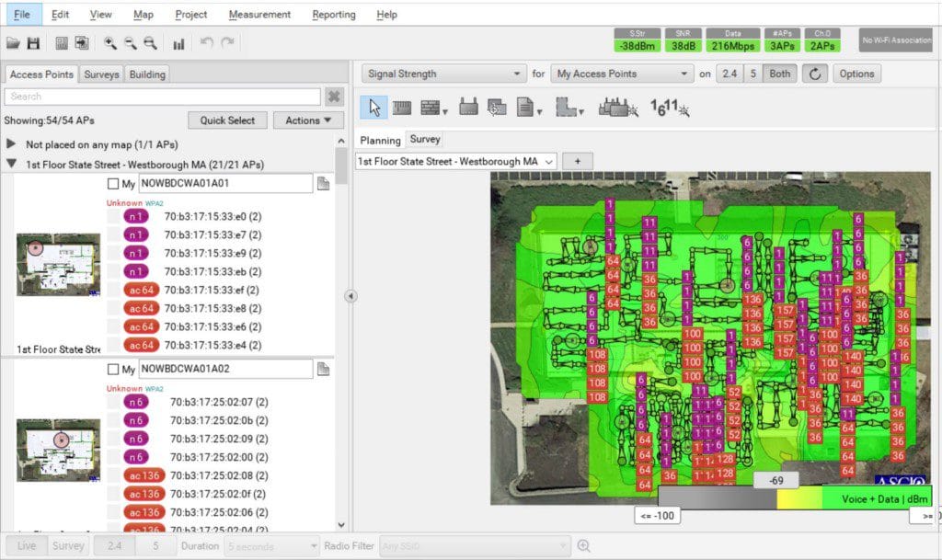942x560 pixels.
Task: Click the AP list vertical scrollbar
Action: [341, 333]
